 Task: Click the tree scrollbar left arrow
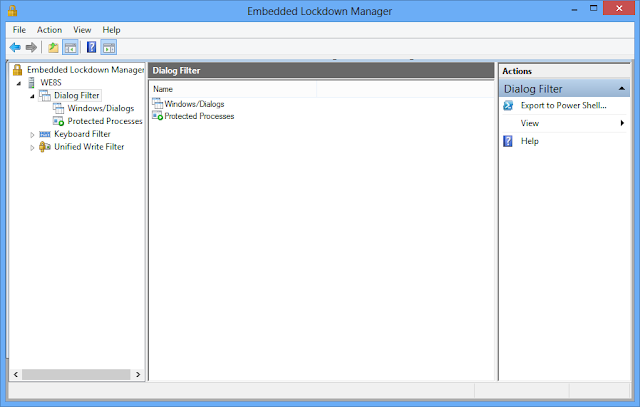[x=16, y=374]
